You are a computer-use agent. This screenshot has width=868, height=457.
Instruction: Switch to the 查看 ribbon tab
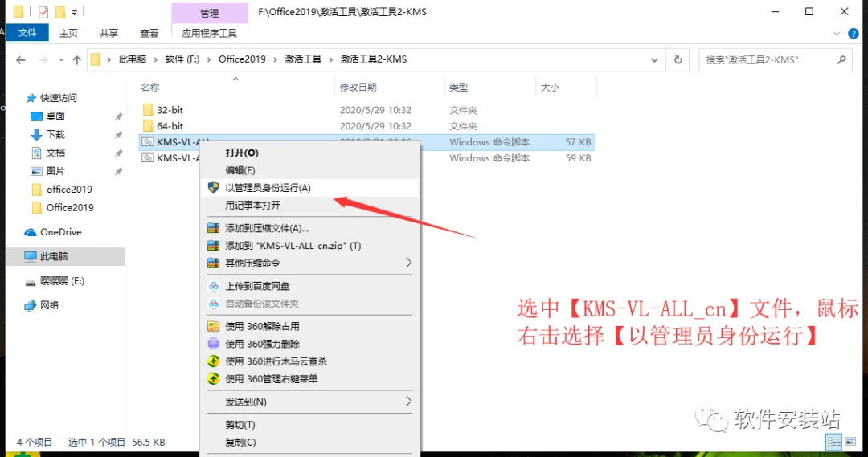149,33
